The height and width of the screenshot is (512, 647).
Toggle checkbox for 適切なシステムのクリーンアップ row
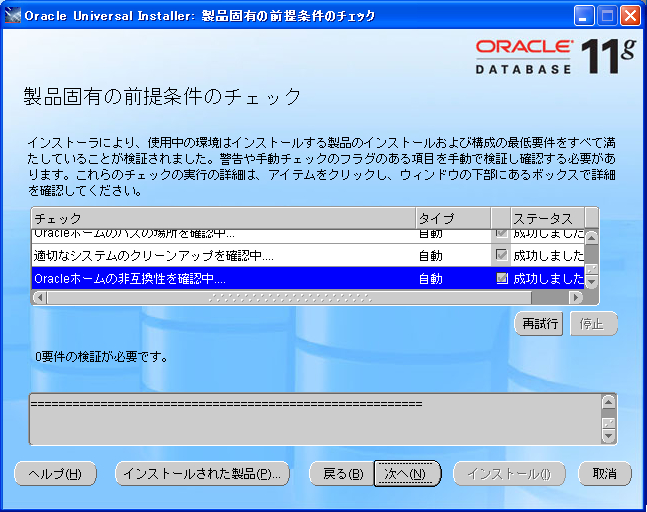501,255
